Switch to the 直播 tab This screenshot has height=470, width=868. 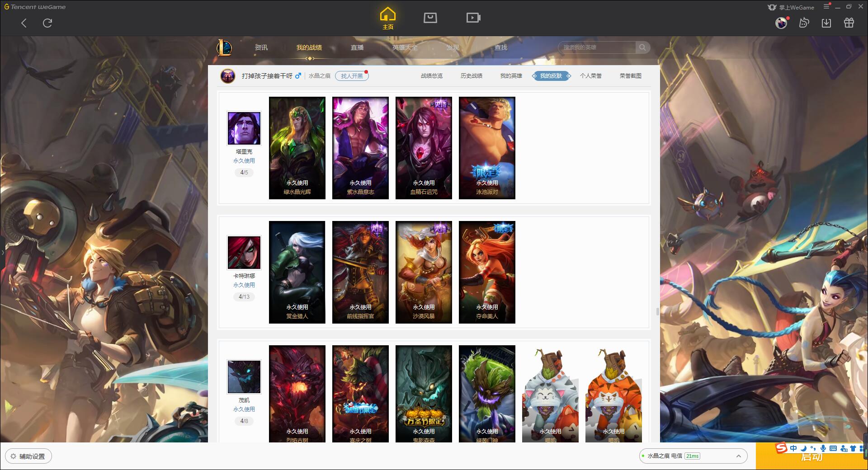357,47
